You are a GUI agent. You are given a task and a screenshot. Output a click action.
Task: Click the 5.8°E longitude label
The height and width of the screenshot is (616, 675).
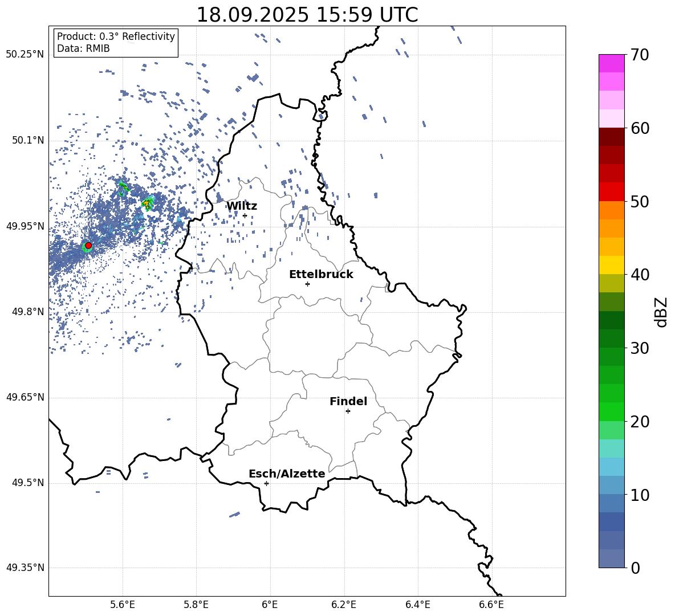pyautogui.click(x=196, y=605)
